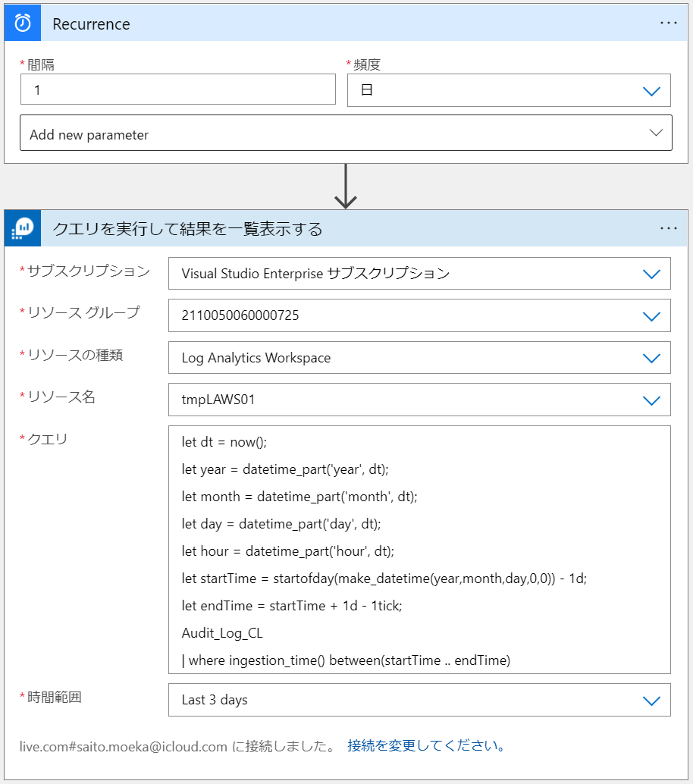Click the Recurrence clock icon
The image size is (693, 784).
[x=23, y=23]
